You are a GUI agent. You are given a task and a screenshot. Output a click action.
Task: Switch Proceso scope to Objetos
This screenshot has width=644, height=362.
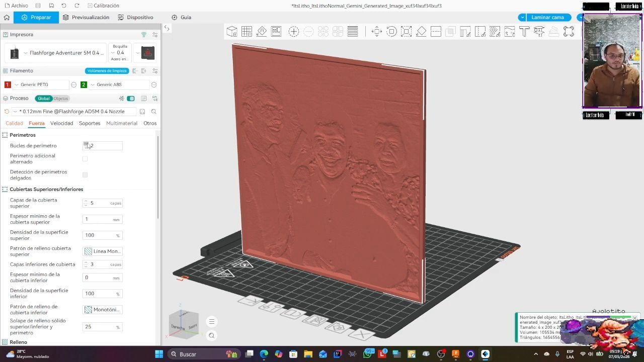coord(61,99)
